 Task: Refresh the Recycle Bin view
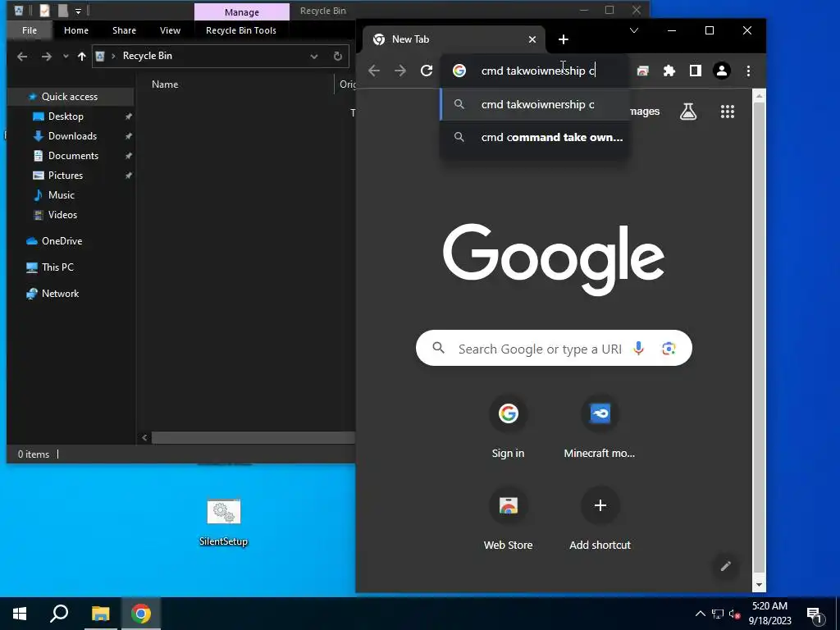337,56
